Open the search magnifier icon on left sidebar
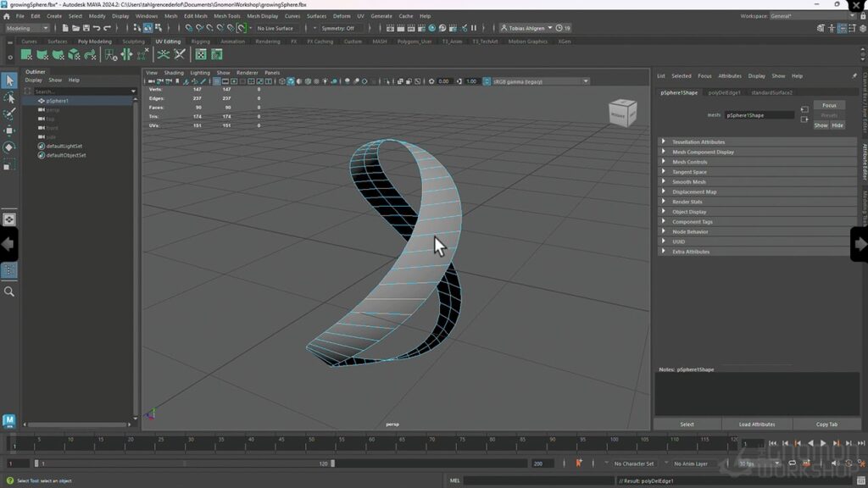The width and height of the screenshot is (868, 488). (x=9, y=291)
